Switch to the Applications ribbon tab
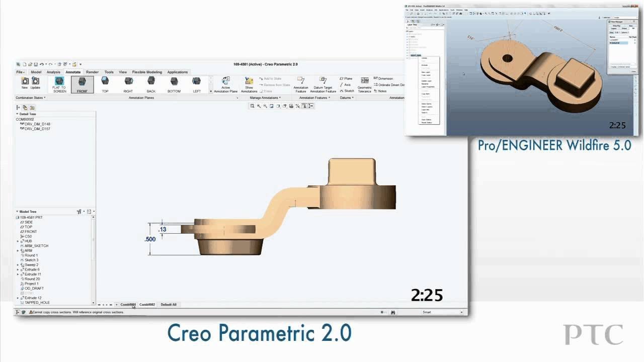The image size is (644, 362). click(178, 72)
